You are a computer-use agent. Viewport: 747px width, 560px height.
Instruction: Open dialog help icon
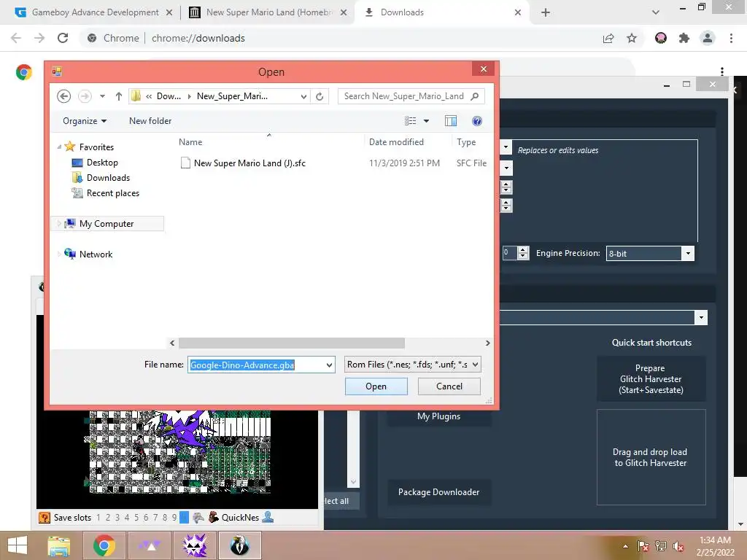point(477,121)
